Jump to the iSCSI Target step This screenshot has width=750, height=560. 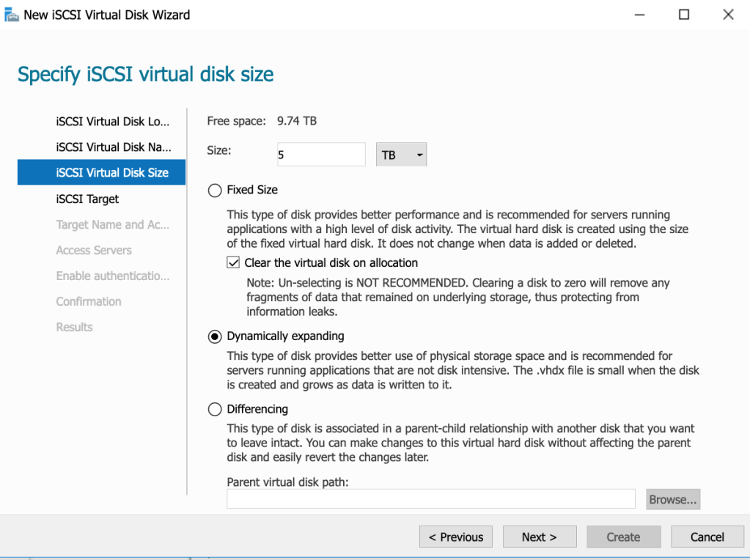point(87,199)
